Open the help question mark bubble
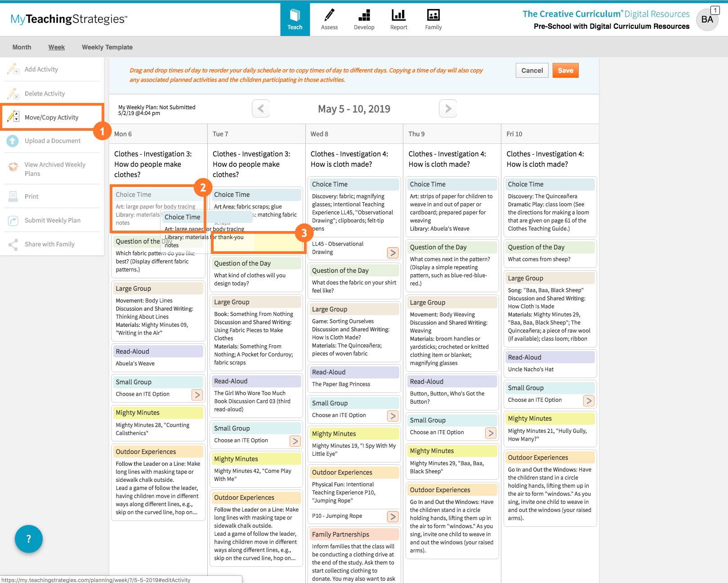Image resolution: width=728 pixels, height=583 pixels. (x=28, y=539)
